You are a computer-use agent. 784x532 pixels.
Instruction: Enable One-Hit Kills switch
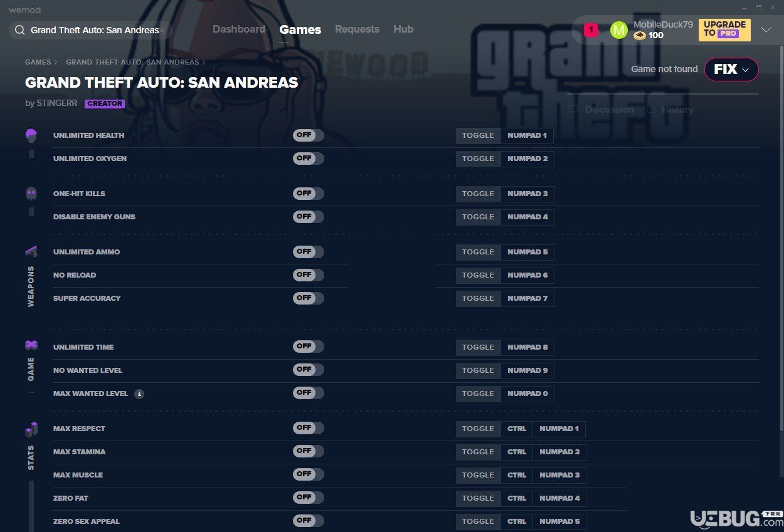tap(308, 194)
